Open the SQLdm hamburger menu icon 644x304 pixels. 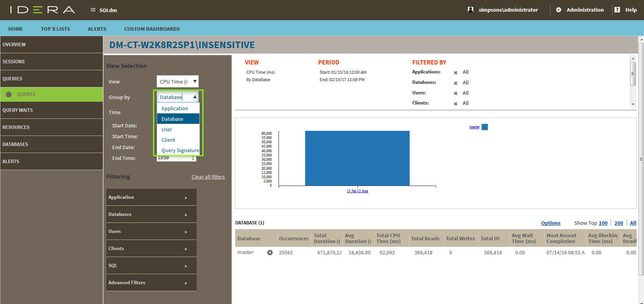[x=93, y=10]
